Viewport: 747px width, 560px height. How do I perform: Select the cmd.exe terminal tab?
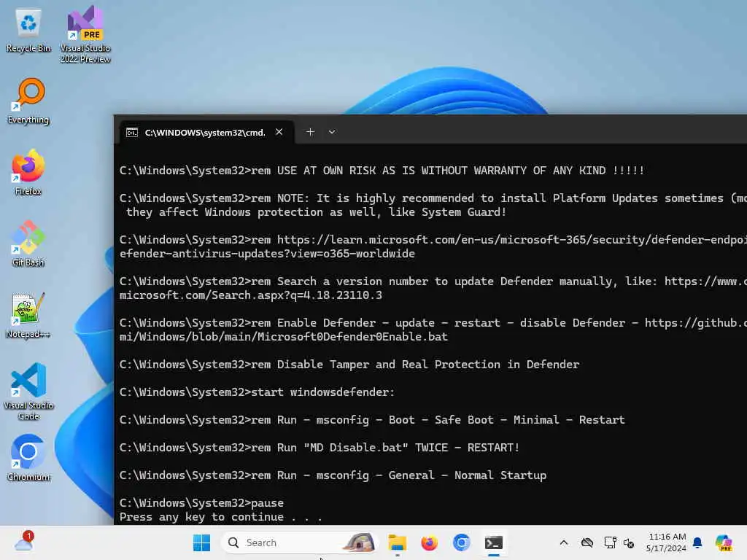(205, 133)
